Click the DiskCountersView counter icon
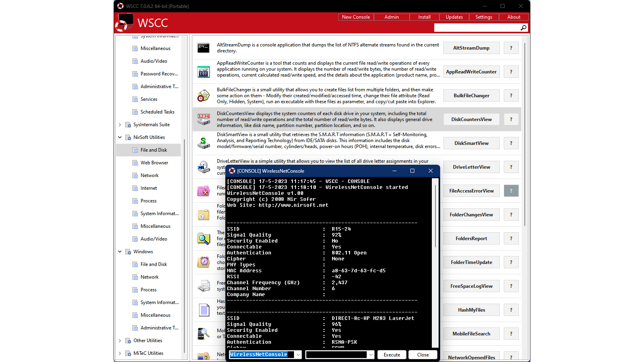644x362 pixels. pos(203,119)
